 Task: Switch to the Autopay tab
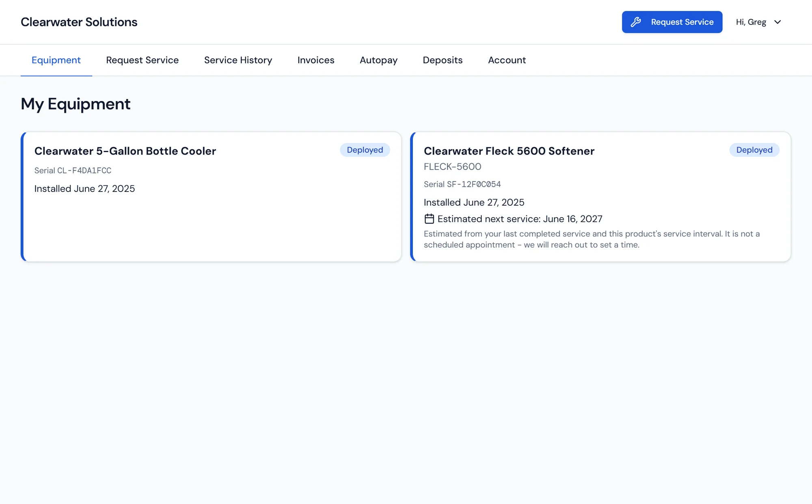[x=378, y=60]
